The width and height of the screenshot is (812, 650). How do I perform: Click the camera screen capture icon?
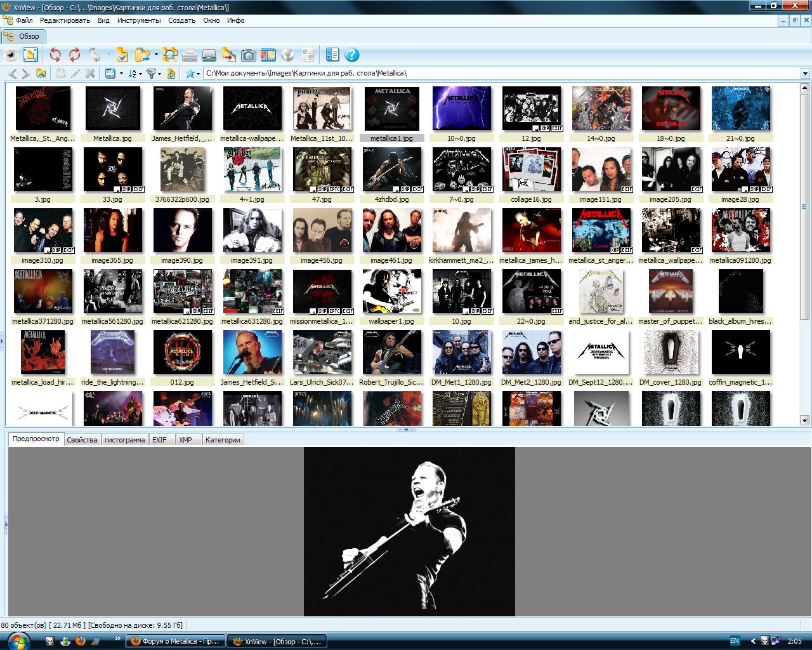(x=249, y=55)
